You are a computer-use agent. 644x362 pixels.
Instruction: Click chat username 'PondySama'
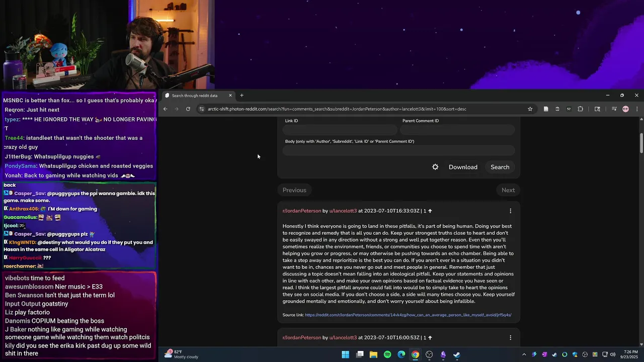[21, 166]
